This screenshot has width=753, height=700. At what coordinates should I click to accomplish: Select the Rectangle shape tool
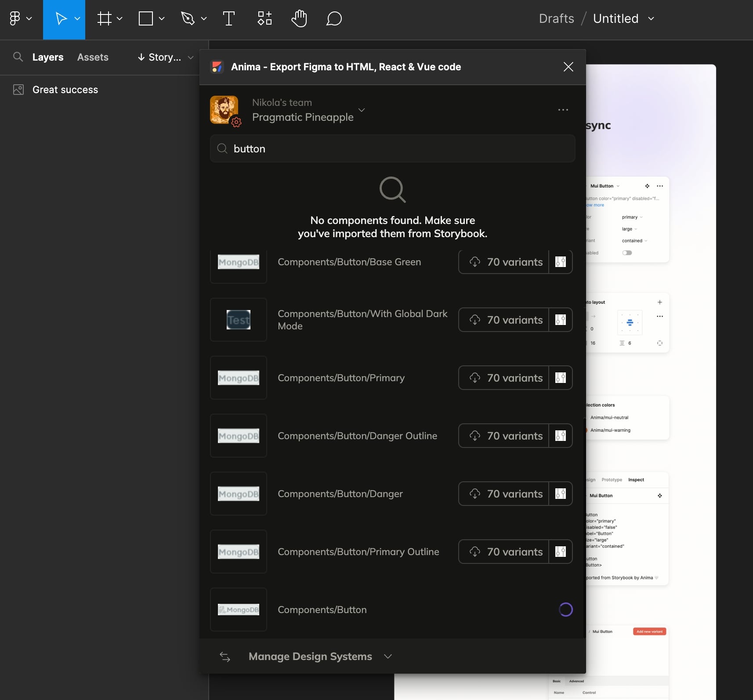[146, 18]
